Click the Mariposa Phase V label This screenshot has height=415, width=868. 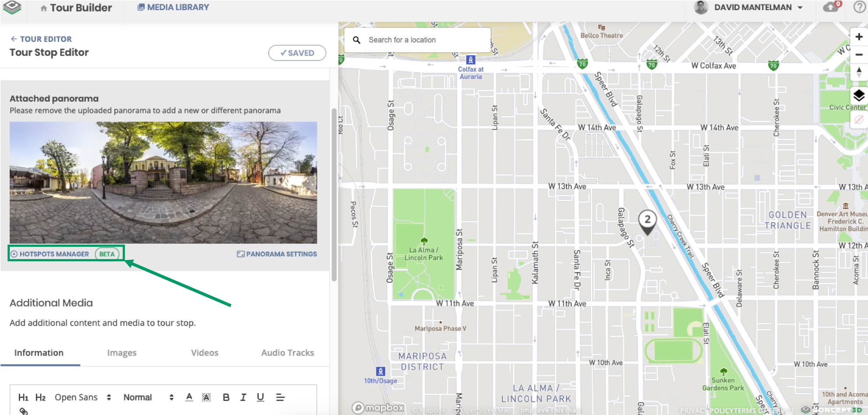pos(440,328)
